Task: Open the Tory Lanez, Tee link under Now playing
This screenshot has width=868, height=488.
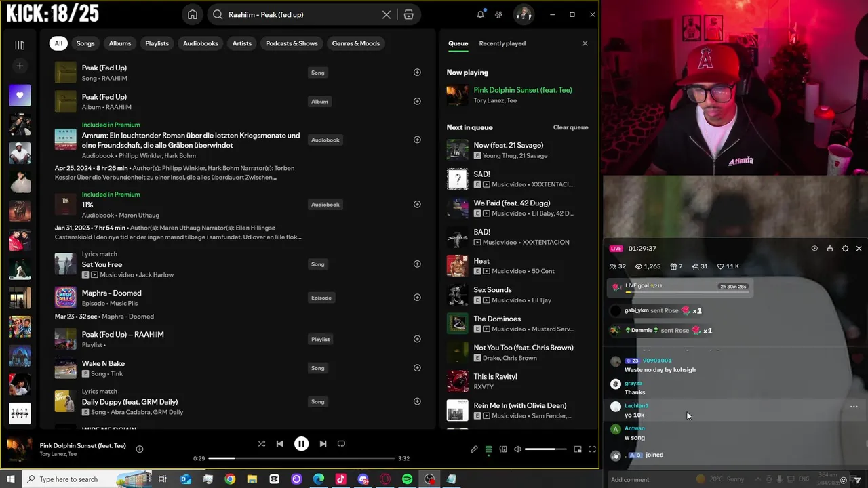Action: pyautogui.click(x=495, y=100)
